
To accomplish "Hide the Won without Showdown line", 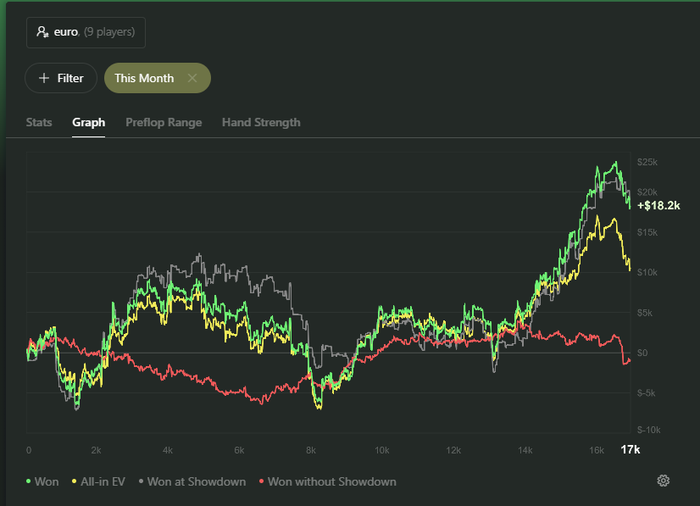I will 331,482.
